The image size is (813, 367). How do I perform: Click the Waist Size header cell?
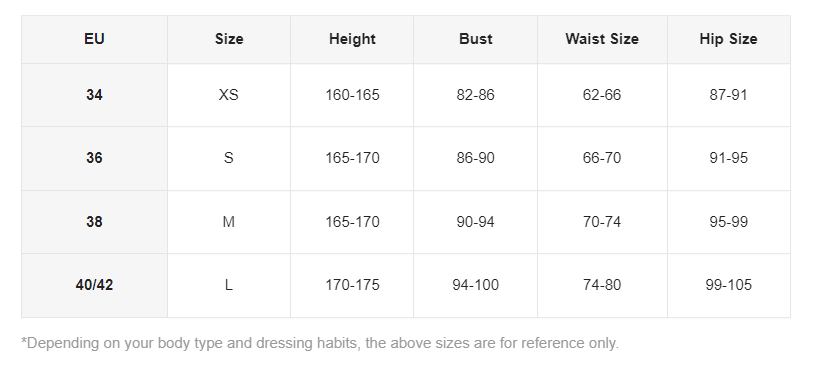pyautogui.click(x=602, y=39)
